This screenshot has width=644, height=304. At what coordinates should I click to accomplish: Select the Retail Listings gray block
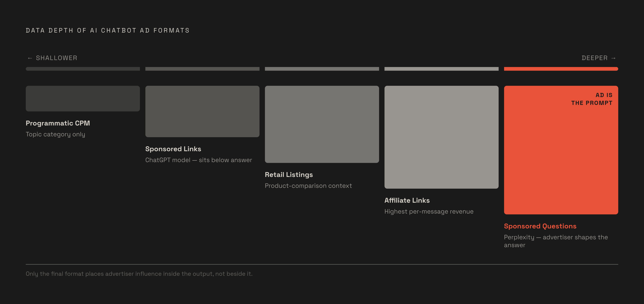coord(322,124)
